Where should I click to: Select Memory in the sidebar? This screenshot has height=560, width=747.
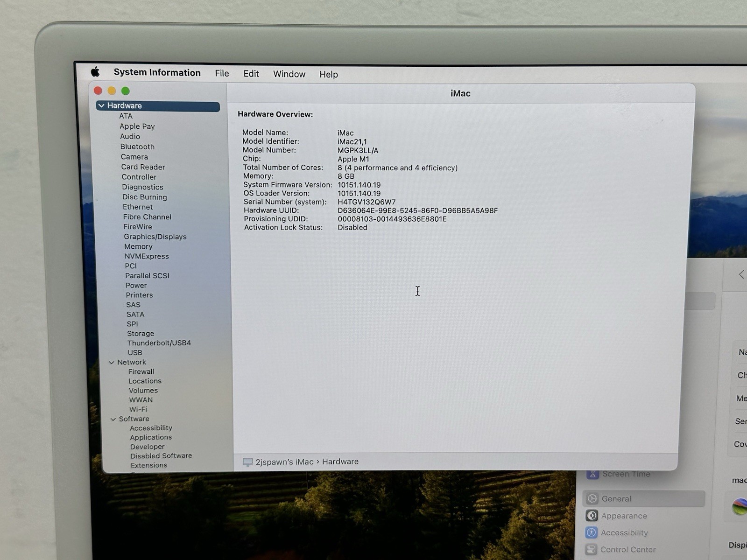(x=138, y=247)
